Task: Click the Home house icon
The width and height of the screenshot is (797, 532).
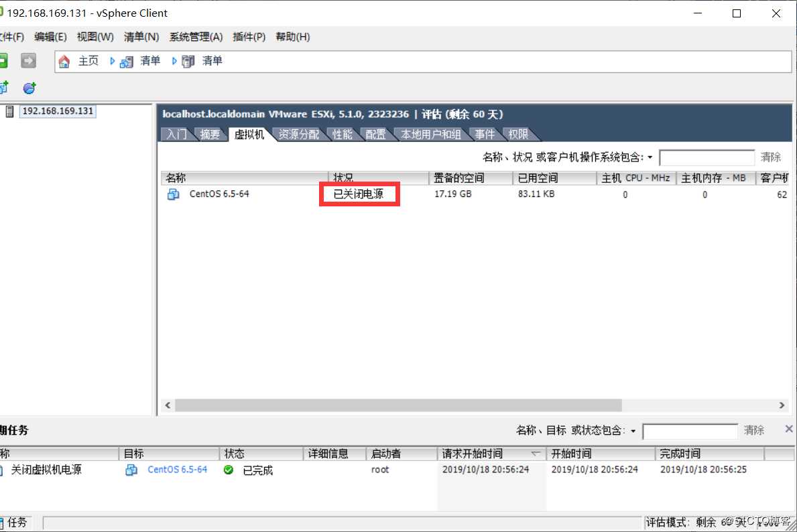Action: click(64, 62)
